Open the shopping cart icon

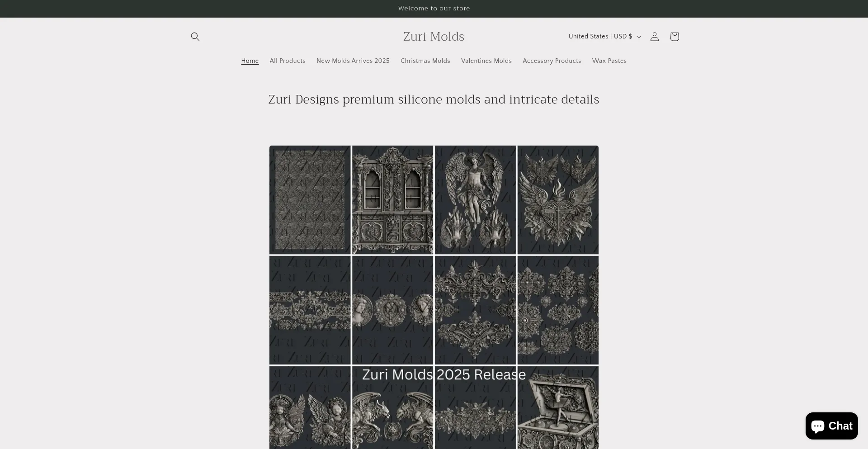674,37
